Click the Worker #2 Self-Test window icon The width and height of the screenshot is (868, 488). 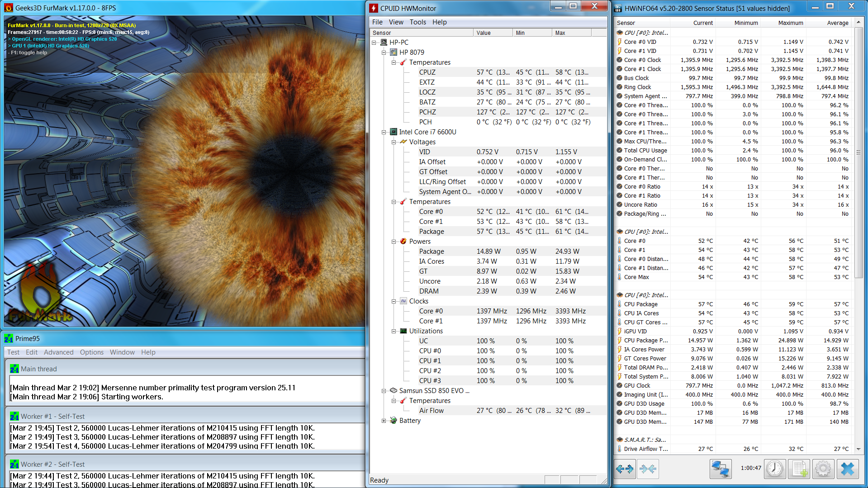[14, 464]
